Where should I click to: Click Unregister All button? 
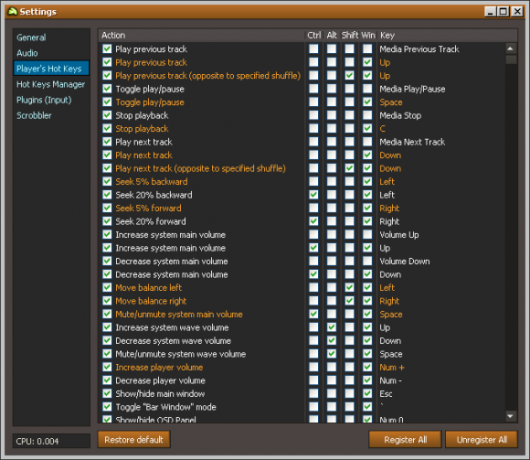(482, 439)
